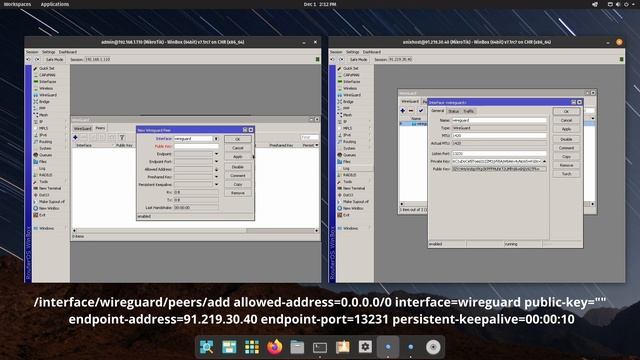
Task: Click Copy in wireguard1 interface dialog
Action: [x=566, y=156]
